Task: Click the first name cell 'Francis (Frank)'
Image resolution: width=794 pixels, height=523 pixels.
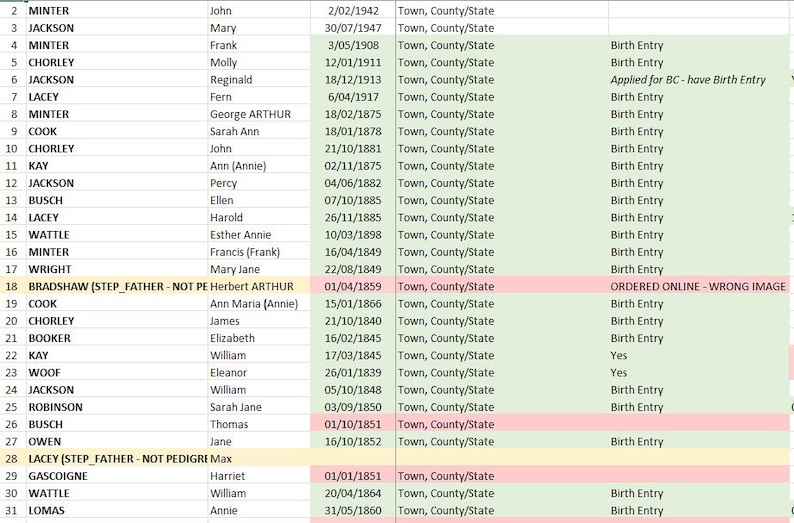Action: [259, 252]
